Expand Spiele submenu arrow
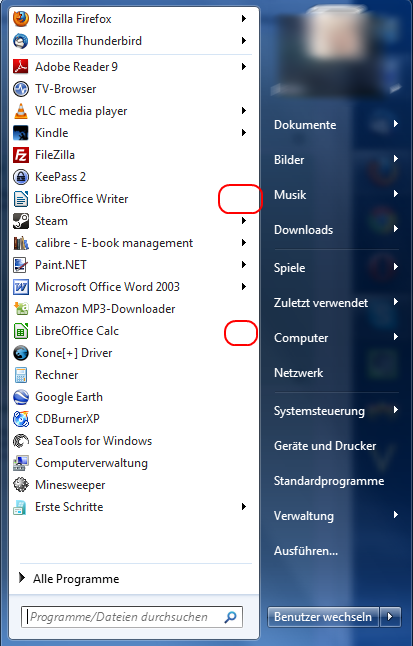The image size is (413, 646). pos(396,267)
